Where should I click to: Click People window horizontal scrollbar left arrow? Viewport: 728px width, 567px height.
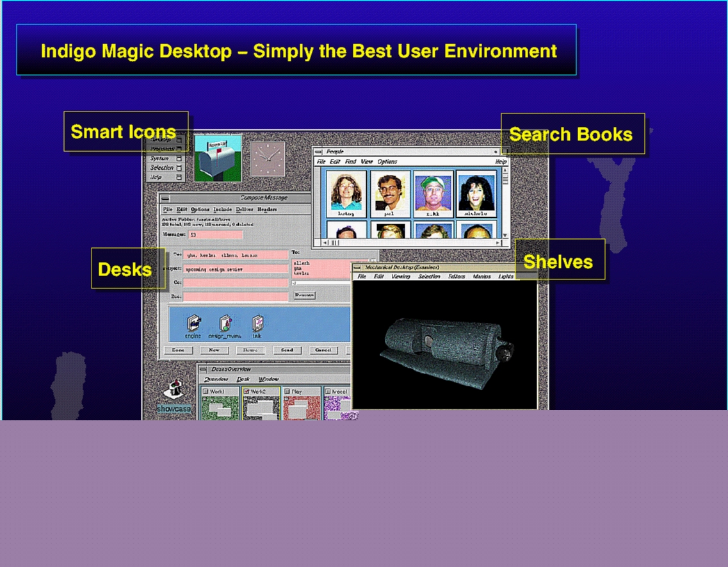pos(325,243)
